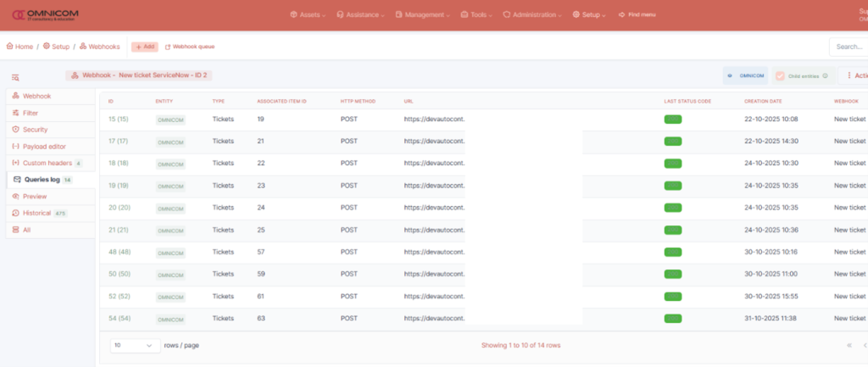Click the Payload editor brackets icon
868x367 pixels.
pos(16,147)
